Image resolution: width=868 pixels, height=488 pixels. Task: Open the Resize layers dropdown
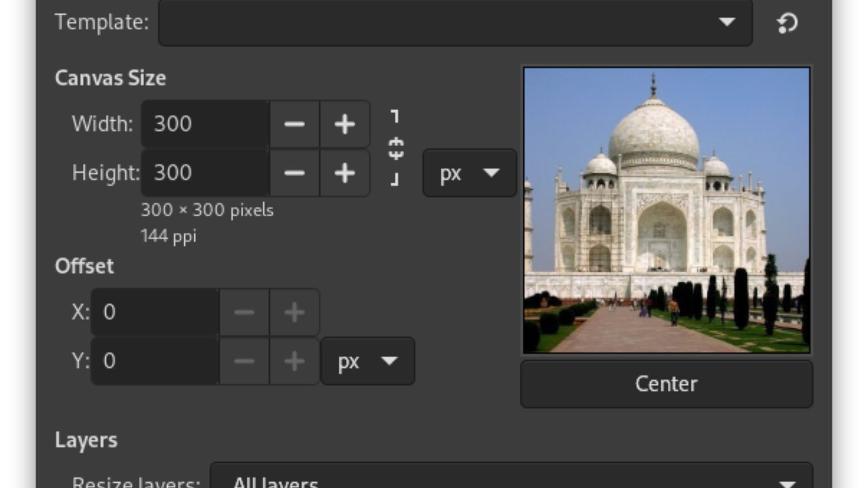pos(511,475)
